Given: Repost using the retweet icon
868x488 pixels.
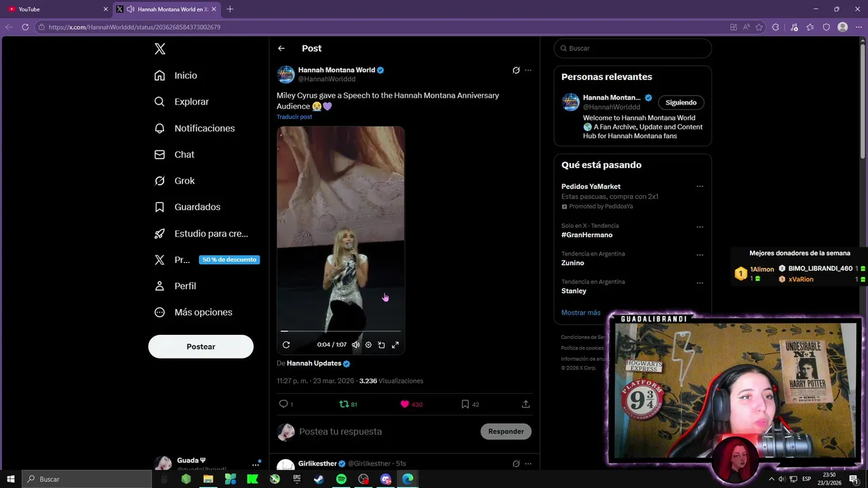Looking at the screenshot, I should pos(344,404).
